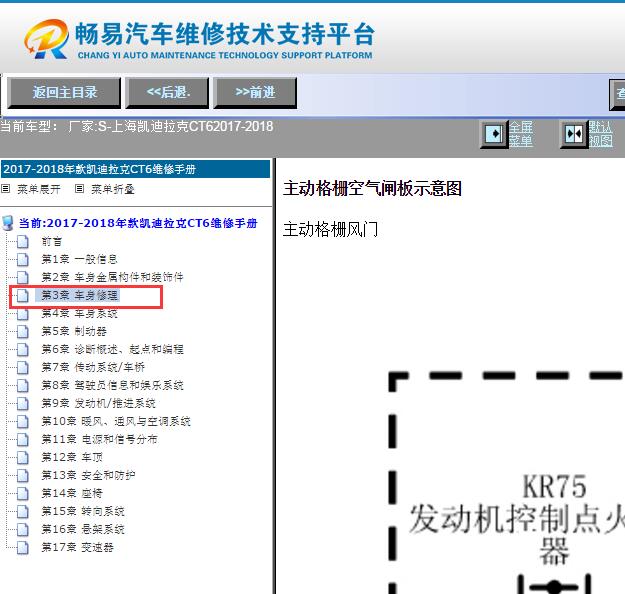Click the page icon beside 第1章
This screenshot has width=625, height=594.
[23, 259]
